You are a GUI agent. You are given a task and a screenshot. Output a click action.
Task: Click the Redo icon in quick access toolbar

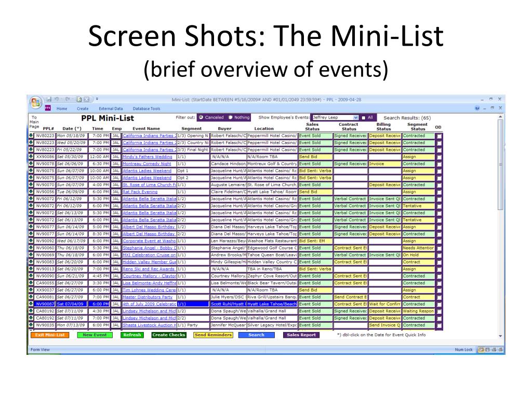click(68, 99)
